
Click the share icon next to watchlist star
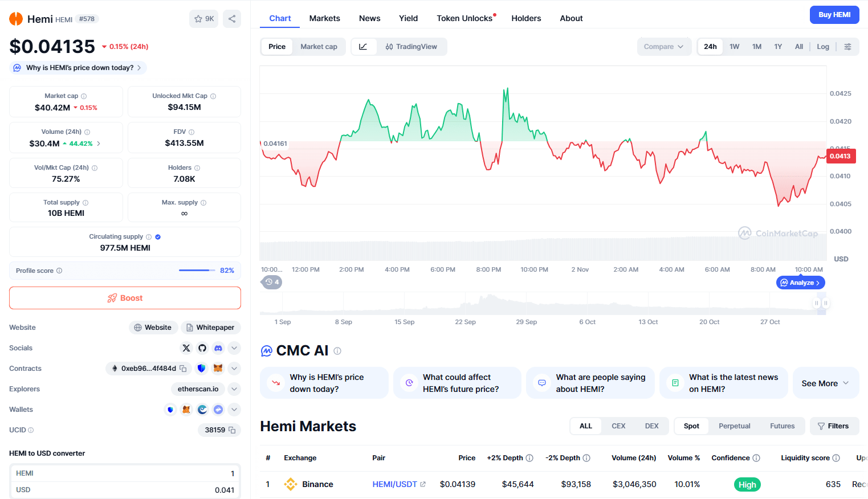click(232, 19)
